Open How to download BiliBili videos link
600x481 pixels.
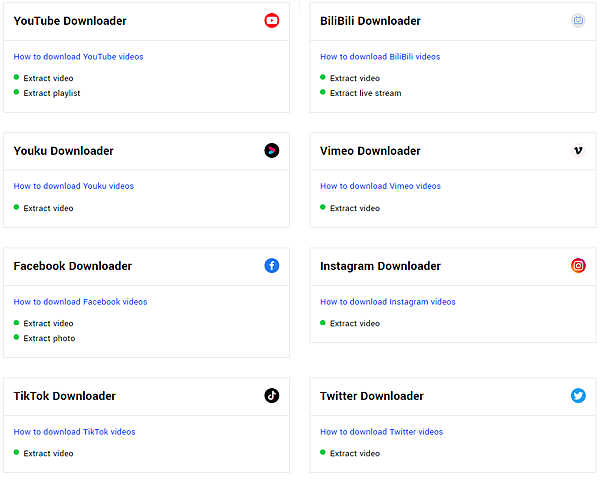pos(380,57)
